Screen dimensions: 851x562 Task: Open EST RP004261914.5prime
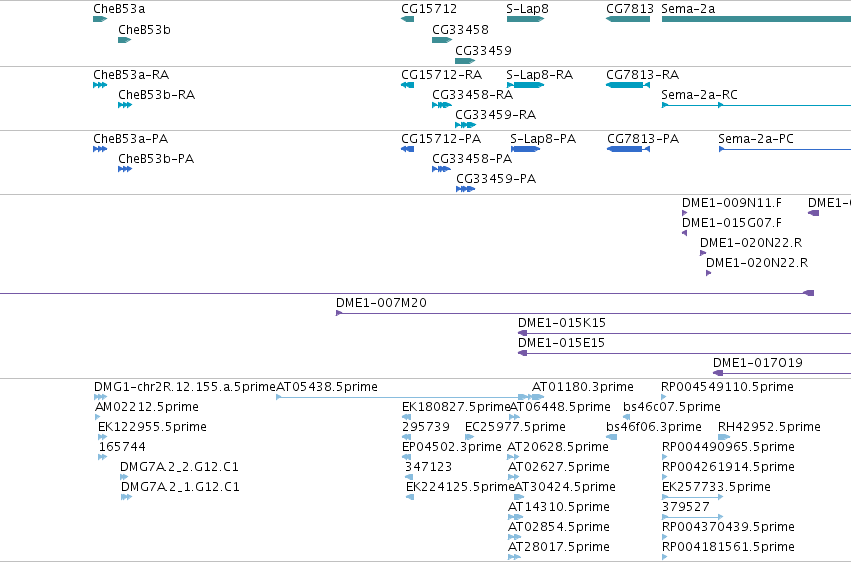pyautogui.click(x=728, y=468)
